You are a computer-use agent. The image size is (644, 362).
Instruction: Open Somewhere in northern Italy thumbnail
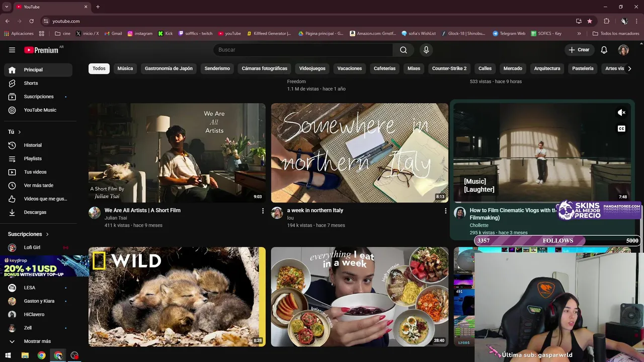click(360, 153)
